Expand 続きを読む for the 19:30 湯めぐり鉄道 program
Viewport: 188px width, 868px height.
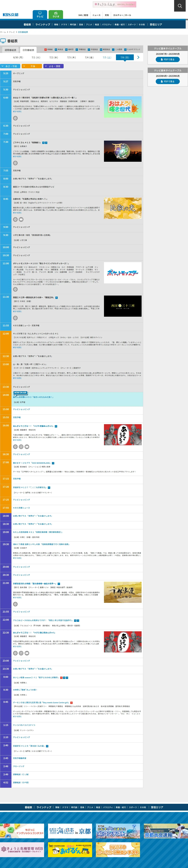point(17,558)
